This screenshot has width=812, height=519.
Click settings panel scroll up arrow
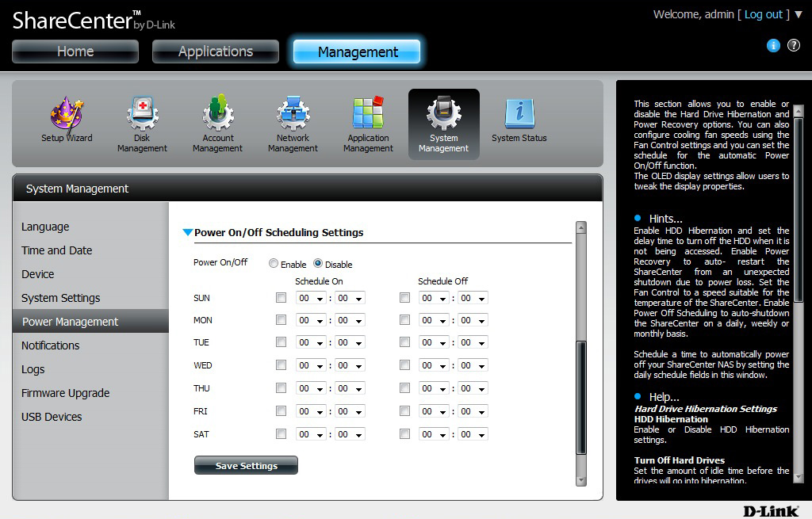[581, 227]
